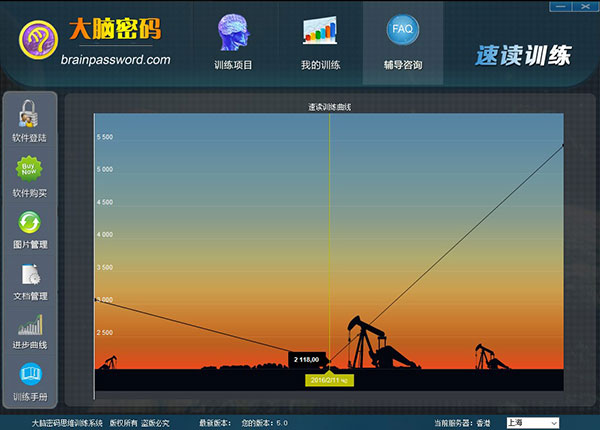Open the FAQ 辅导咨询 icon

pos(403,29)
